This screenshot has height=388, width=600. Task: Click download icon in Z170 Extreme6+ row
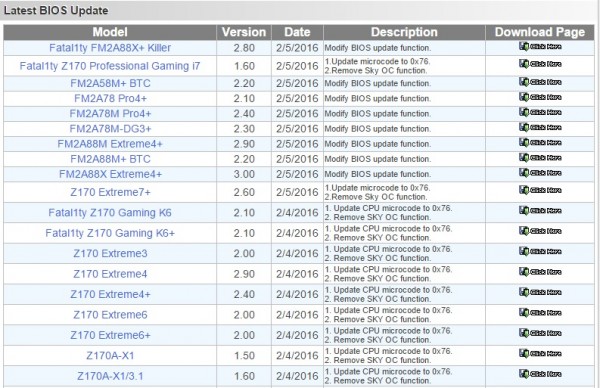click(540, 333)
